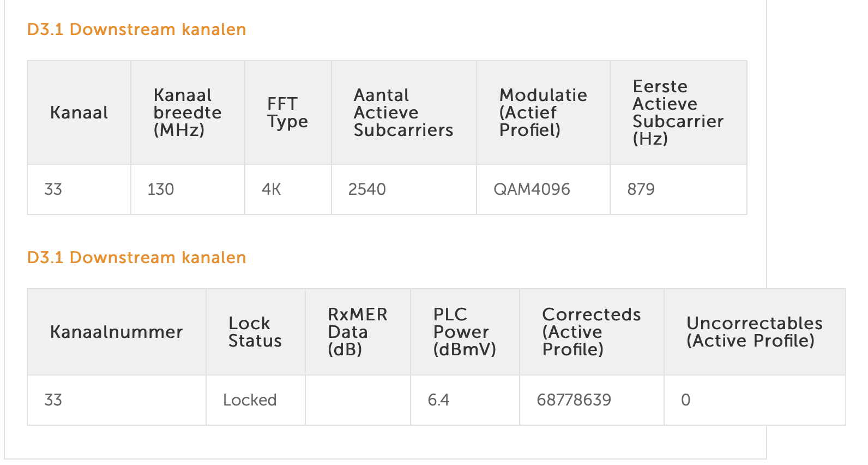Select the PLC Power (dBmV) header
Screen dimensions: 868x465
point(465,332)
